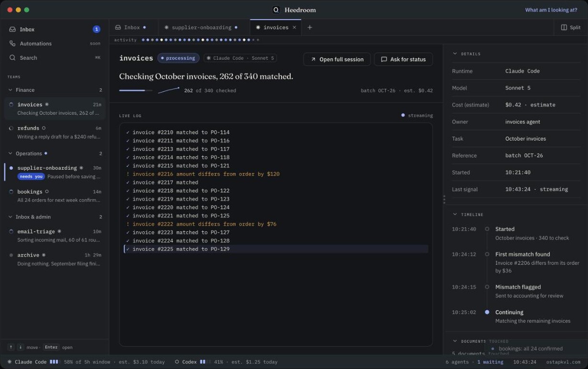Click the Started timeline marker

tap(487, 229)
